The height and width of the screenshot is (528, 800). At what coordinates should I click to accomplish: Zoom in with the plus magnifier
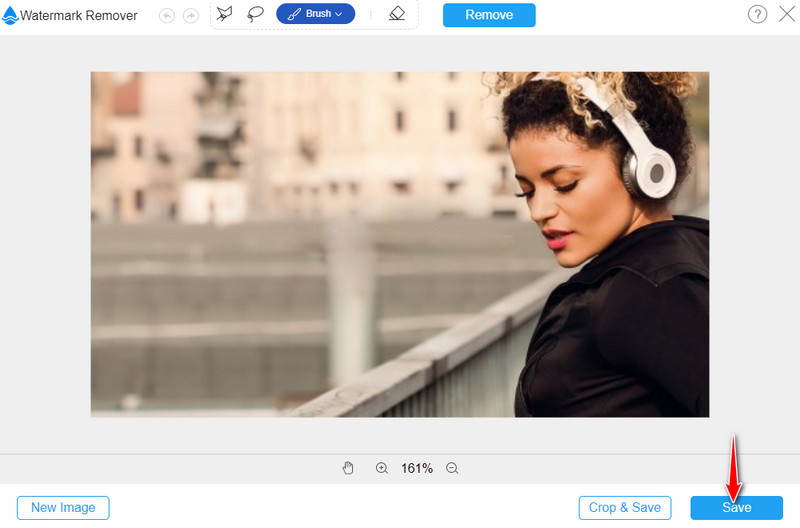point(381,468)
